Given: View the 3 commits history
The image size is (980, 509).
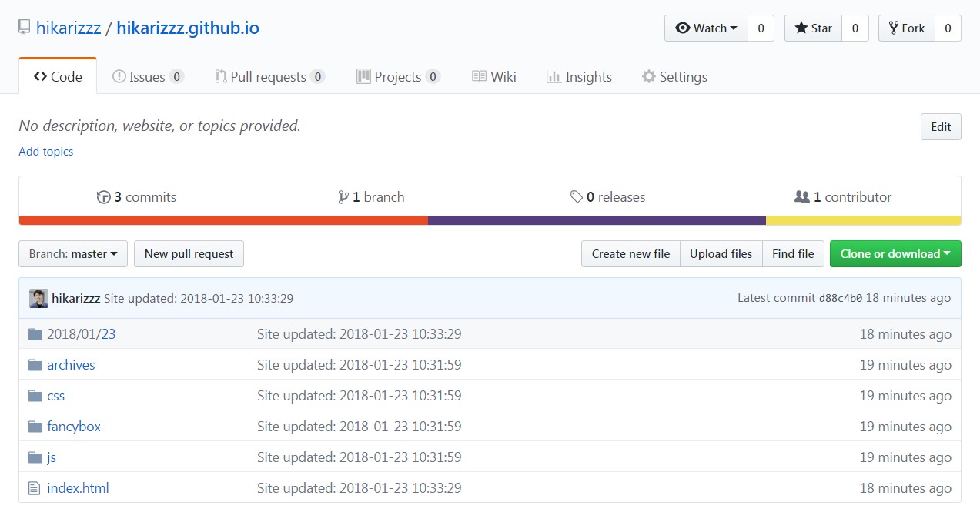Looking at the screenshot, I should [136, 197].
